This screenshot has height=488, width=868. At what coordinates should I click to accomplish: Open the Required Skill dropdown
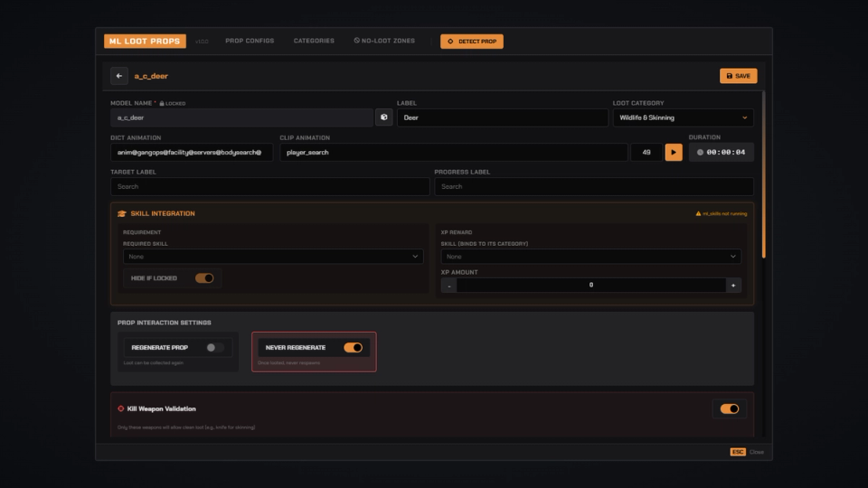click(273, 256)
